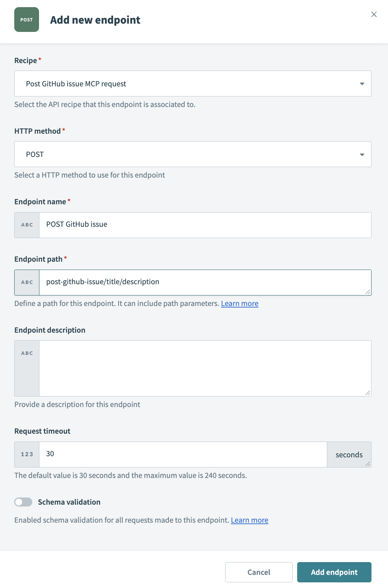This screenshot has width=388, height=588.
Task: Open Learn more about endpoint paths
Action: click(239, 303)
